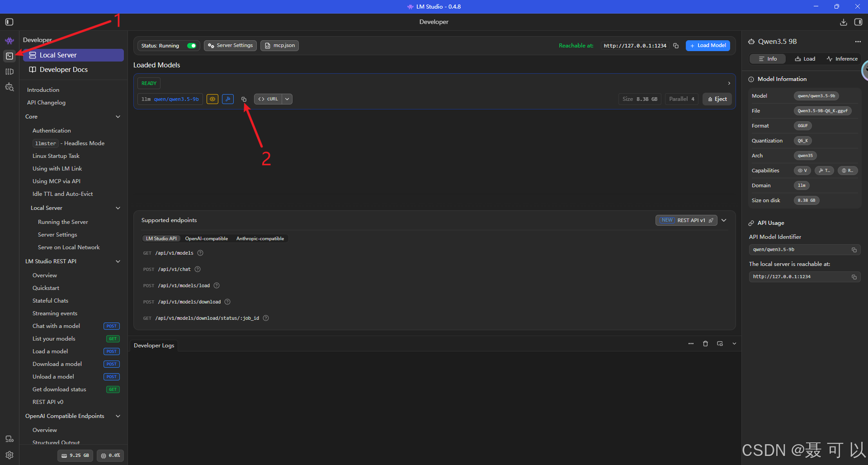Open mcp.json file

pos(279,46)
